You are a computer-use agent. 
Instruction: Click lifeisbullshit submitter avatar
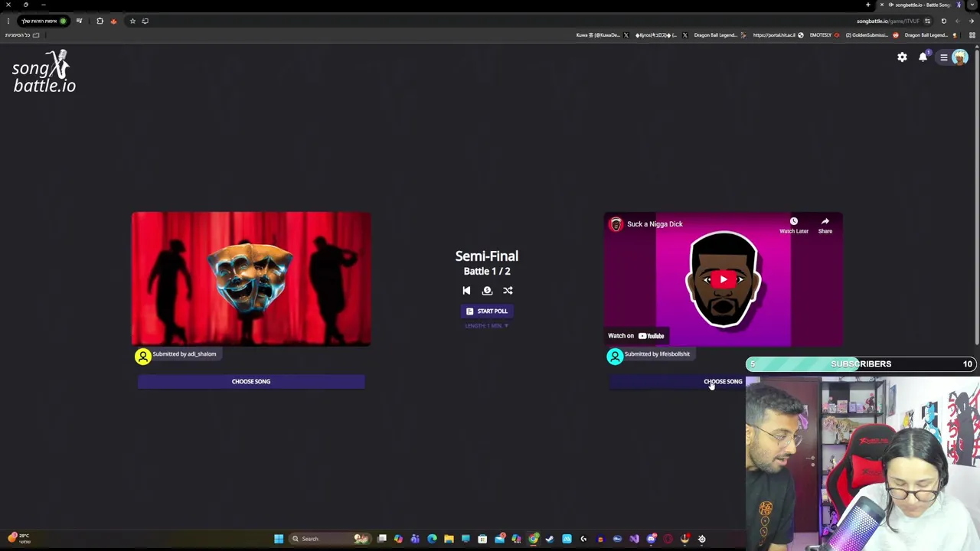(x=615, y=357)
